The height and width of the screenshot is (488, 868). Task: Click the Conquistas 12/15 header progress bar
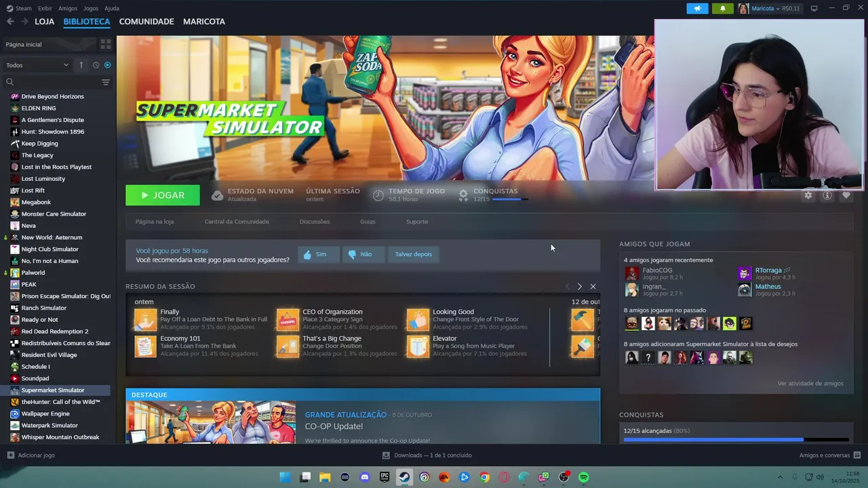pyautogui.click(x=510, y=199)
